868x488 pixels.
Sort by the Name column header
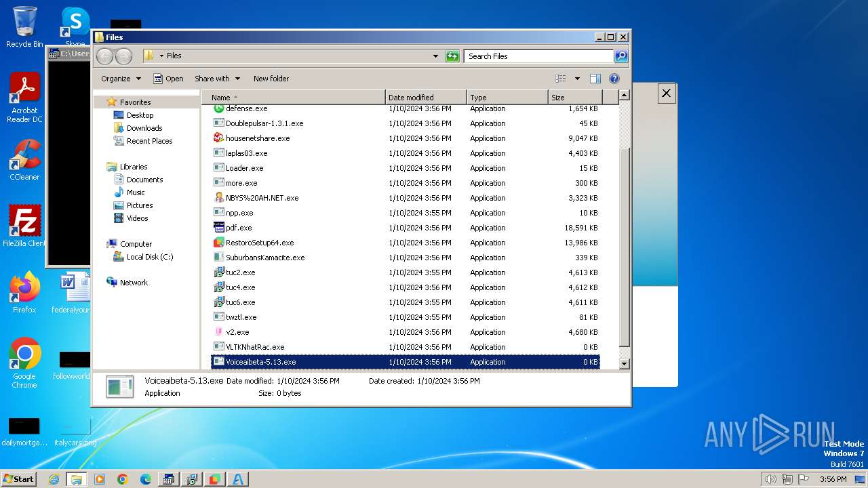293,98
